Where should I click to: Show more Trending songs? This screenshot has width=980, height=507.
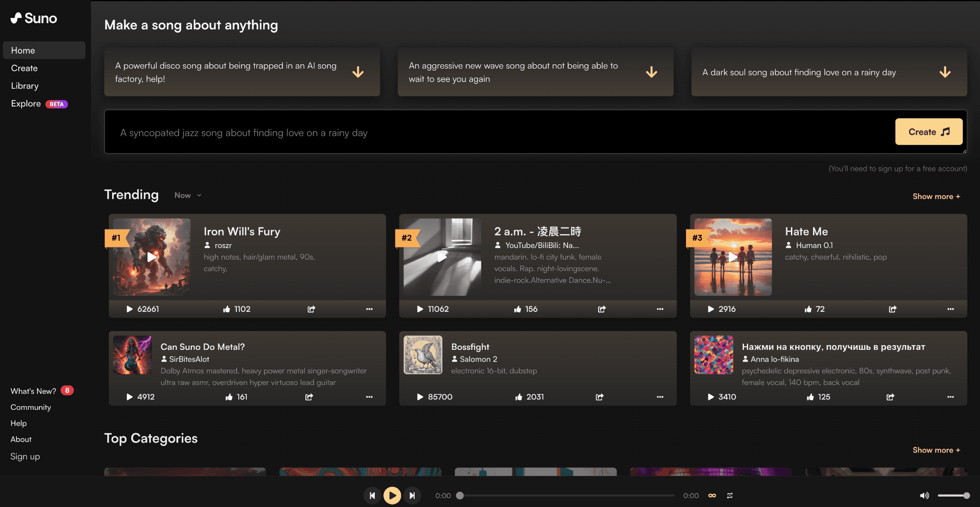pos(936,196)
